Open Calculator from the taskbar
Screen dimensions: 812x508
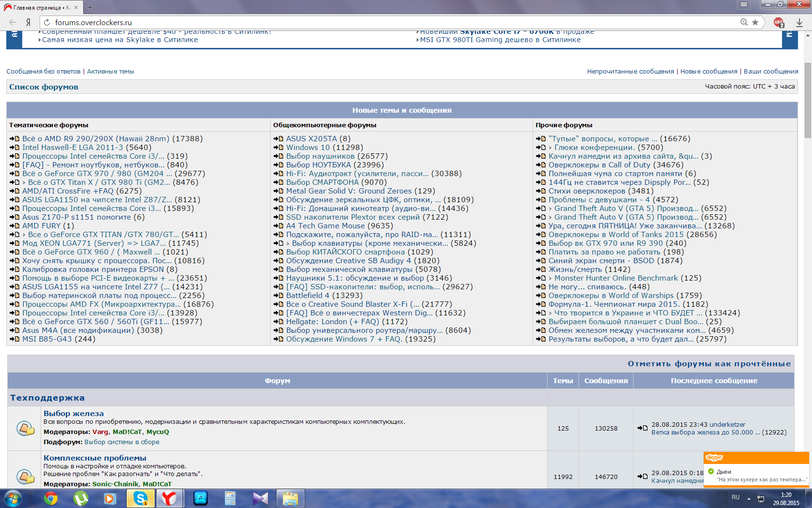(x=230, y=498)
